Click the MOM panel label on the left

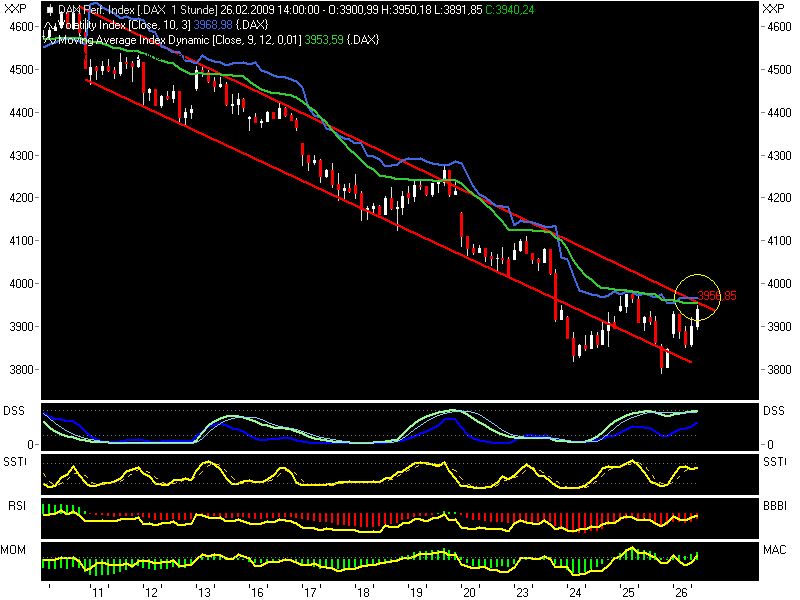(x=13, y=548)
